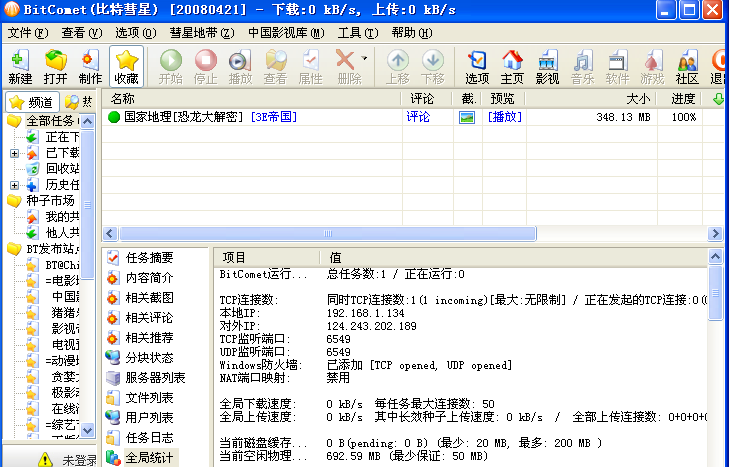The image size is (729, 467).
Task: Click the 查看 (View) toolbar icon
Action: [x=275, y=67]
